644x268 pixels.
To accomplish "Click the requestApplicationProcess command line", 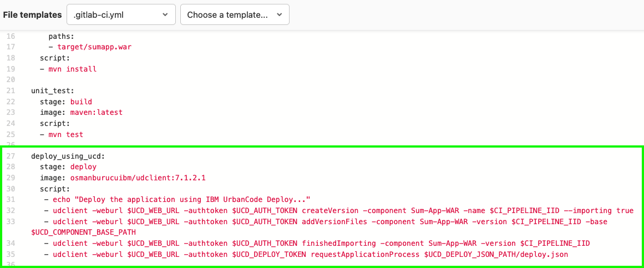I will tap(306, 255).
